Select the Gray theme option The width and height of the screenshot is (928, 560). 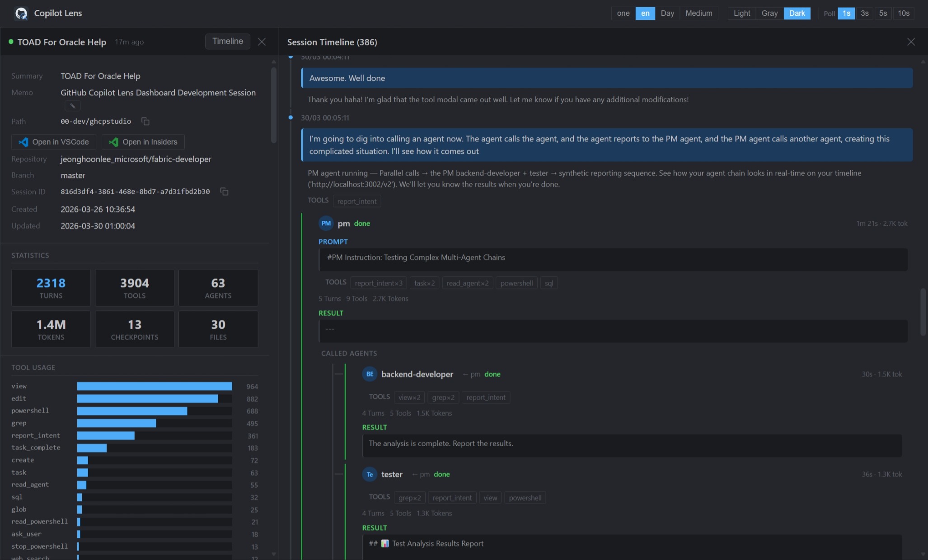[x=769, y=13]
